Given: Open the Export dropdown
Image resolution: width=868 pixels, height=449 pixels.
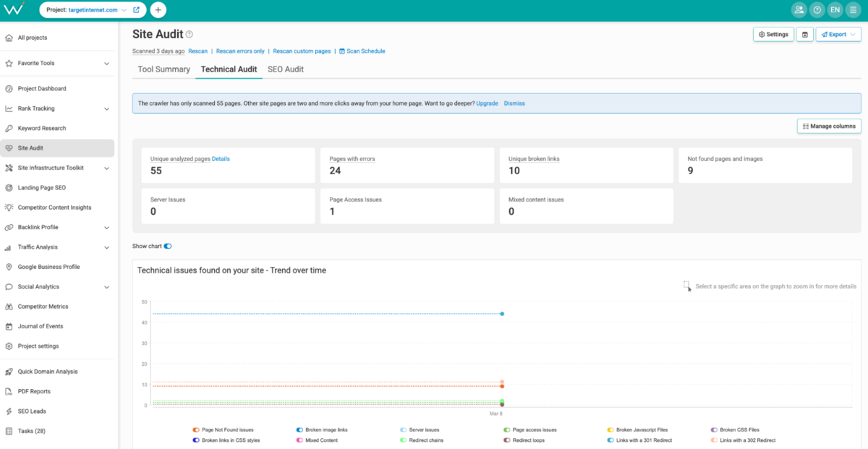Looking at the screenshot, I should 838,34.
